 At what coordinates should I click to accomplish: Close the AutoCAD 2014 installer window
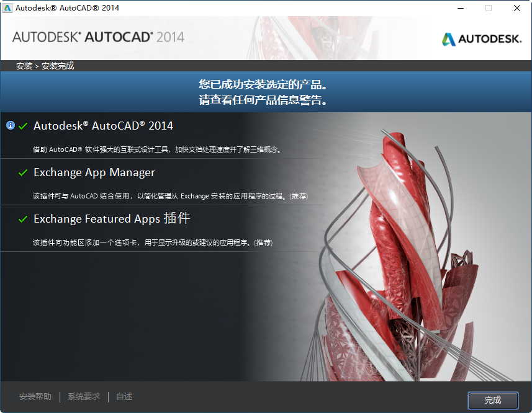[516, 8]
